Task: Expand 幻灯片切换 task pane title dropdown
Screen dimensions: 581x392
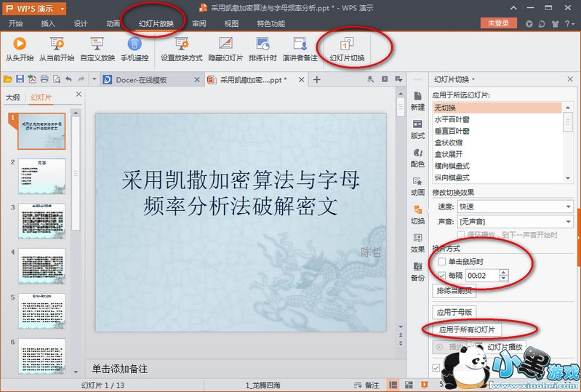Action: click(x=473, y=79)
